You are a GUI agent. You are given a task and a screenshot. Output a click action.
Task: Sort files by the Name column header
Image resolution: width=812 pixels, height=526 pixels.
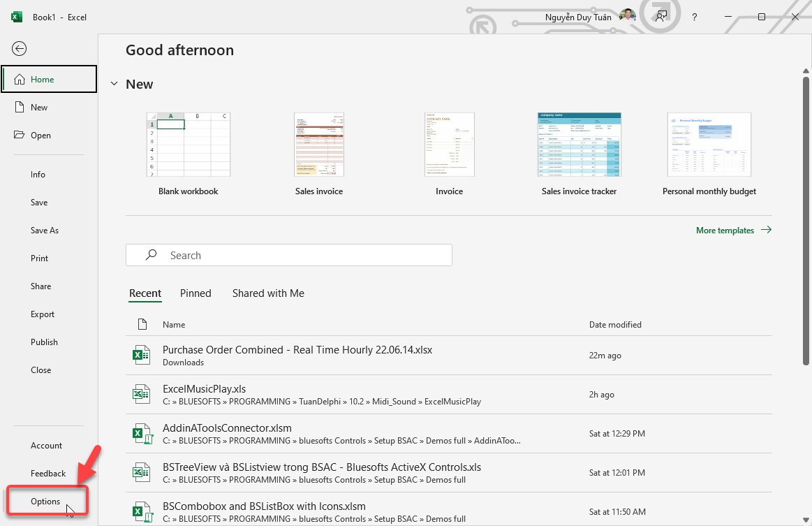[174, 324]
